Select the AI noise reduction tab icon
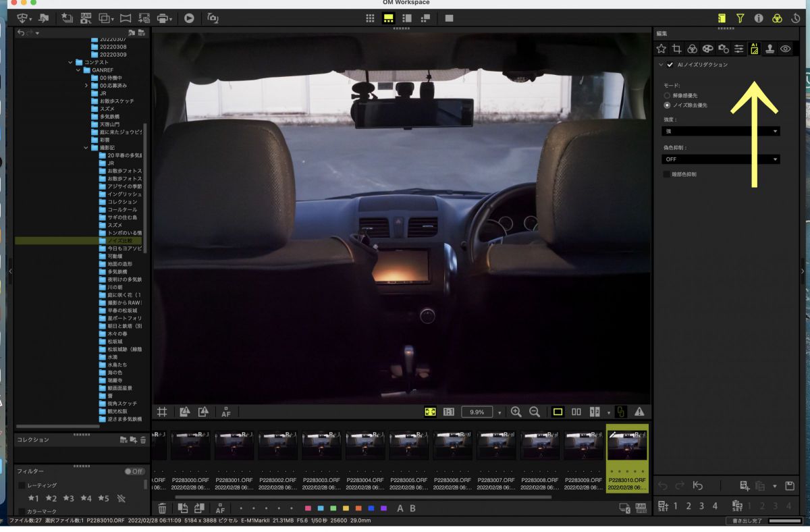810x532 pixels. (x=755, y=49)
